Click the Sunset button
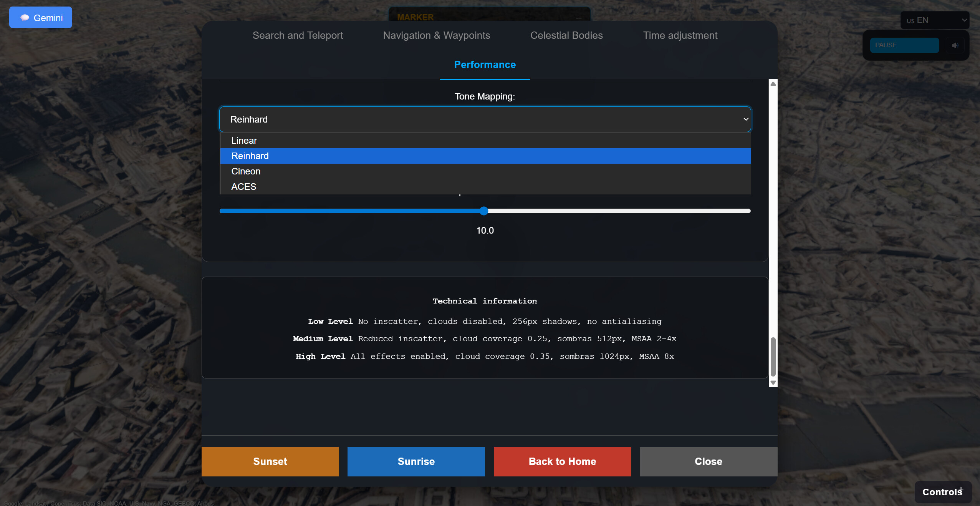 [x=270, y=461]
